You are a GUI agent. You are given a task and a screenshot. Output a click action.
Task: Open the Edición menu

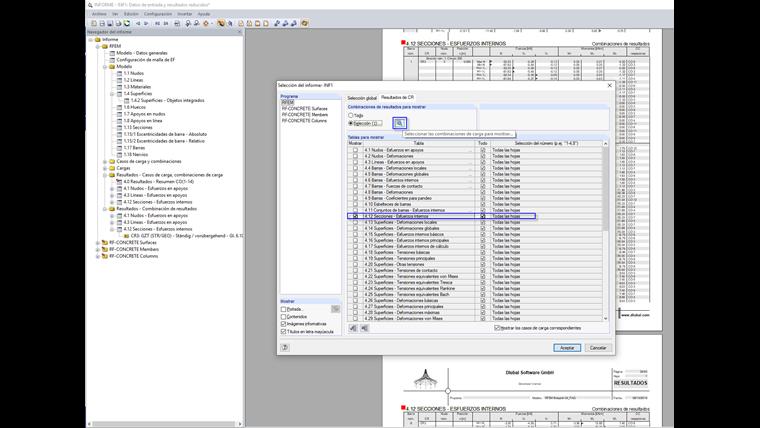click(x=131, y=14)
